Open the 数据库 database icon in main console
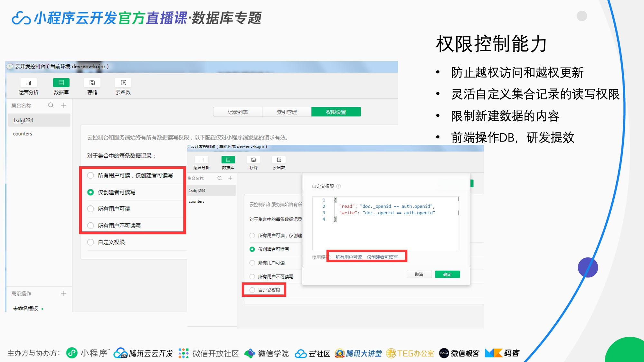This screenshot has width=644, height=362. tap(61, 83)
